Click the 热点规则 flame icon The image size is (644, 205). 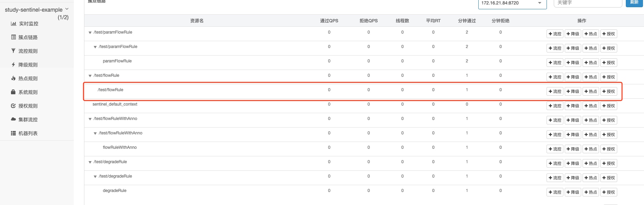[x=13, y=78]
